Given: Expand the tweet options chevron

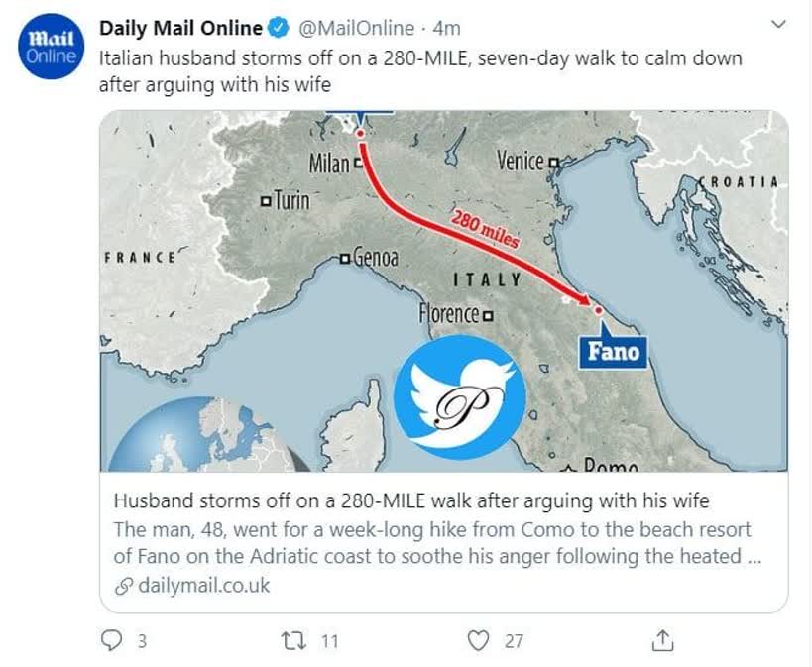Looking at the screenshot, I should pyautogui.click(x=779, y=25).
